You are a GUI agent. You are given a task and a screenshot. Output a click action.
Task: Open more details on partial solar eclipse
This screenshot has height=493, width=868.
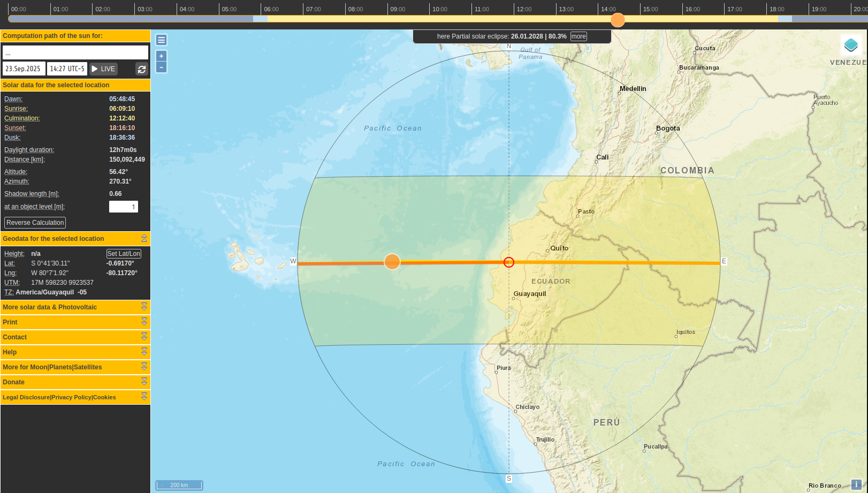point(578,36)
